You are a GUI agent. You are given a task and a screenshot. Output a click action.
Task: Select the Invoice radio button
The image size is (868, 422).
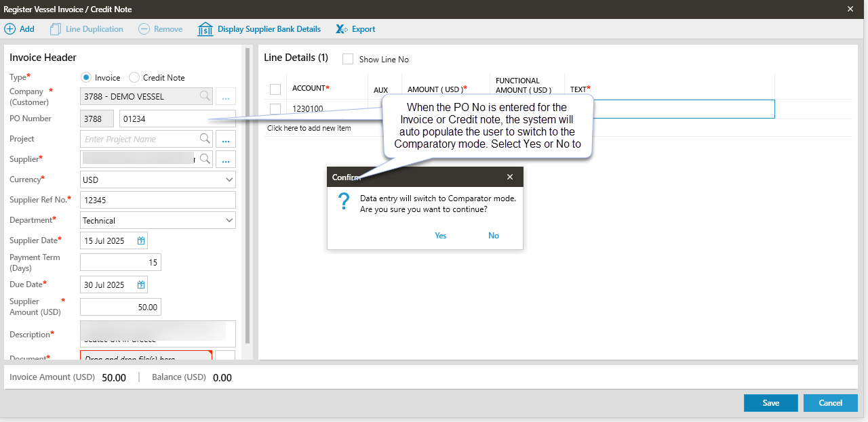[86, 77]
